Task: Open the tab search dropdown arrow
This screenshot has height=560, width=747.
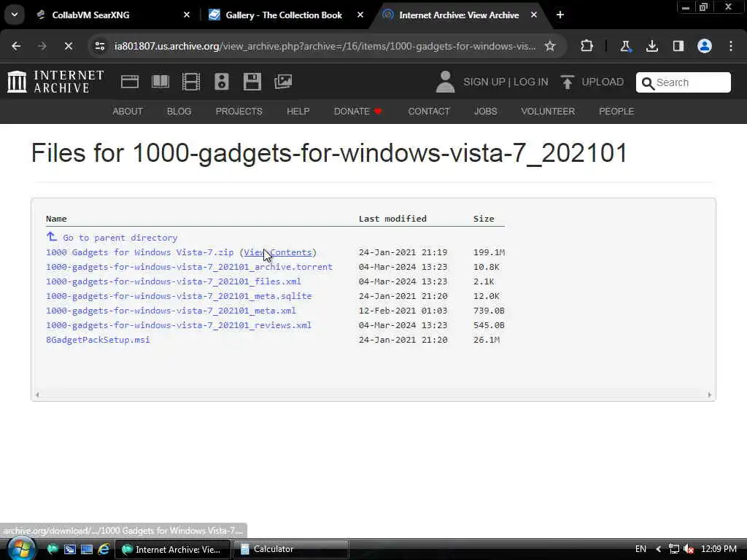Action: pyautogui.click(x=15, y=15)
